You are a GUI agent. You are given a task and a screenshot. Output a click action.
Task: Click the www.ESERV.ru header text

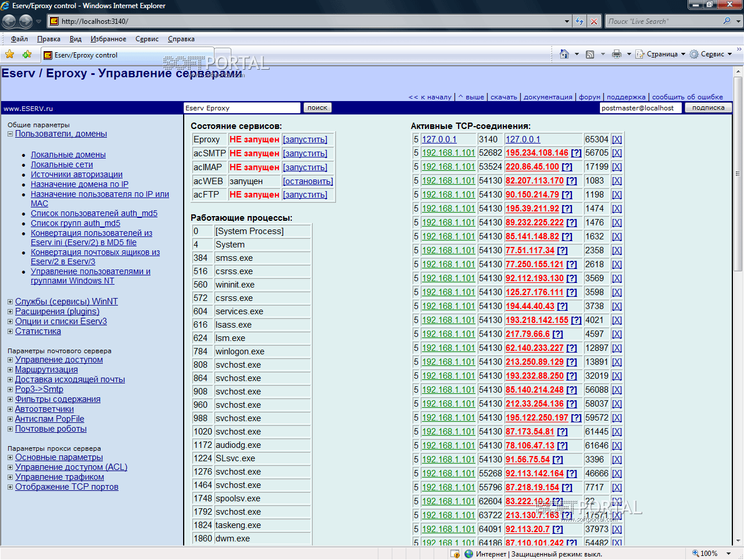(28, 108)
